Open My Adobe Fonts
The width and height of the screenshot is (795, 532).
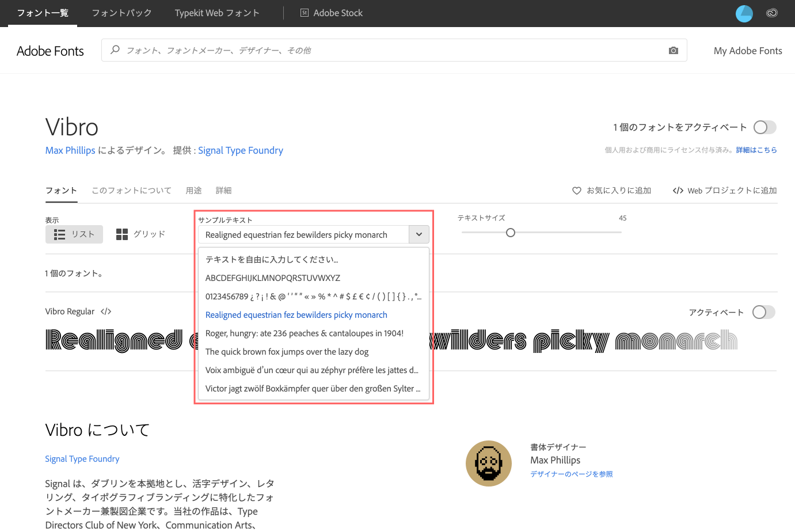[748, 51]
